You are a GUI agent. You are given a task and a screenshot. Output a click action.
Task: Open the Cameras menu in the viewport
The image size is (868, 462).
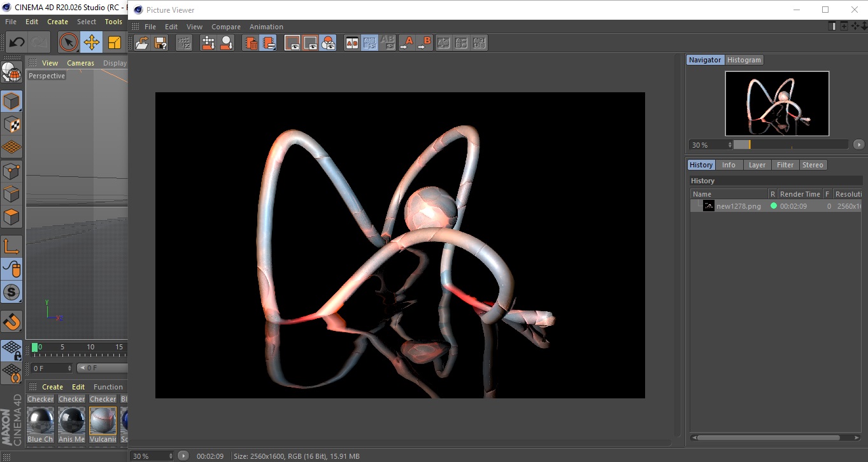(x=80, y=63)
